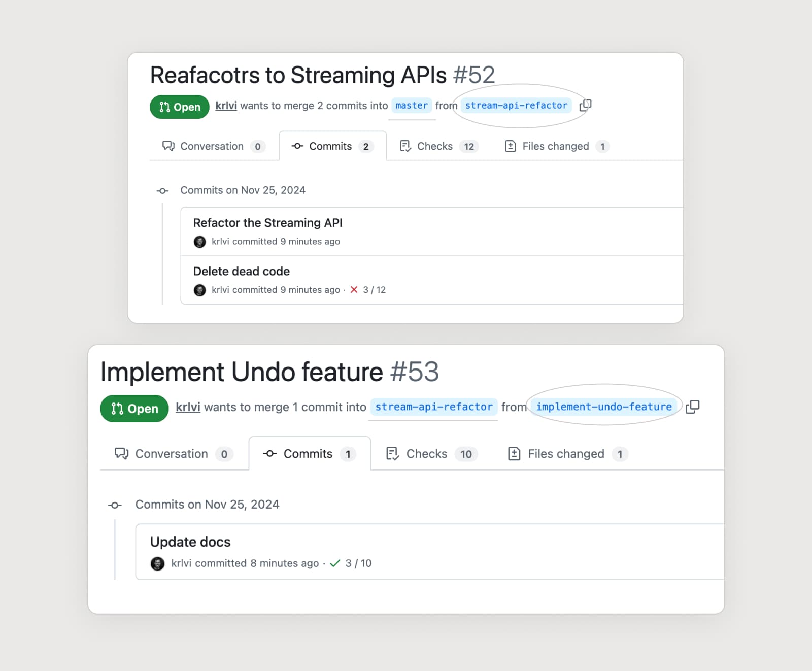
Task: Switch to Files changed tab in PR #52
Action: 557,146
